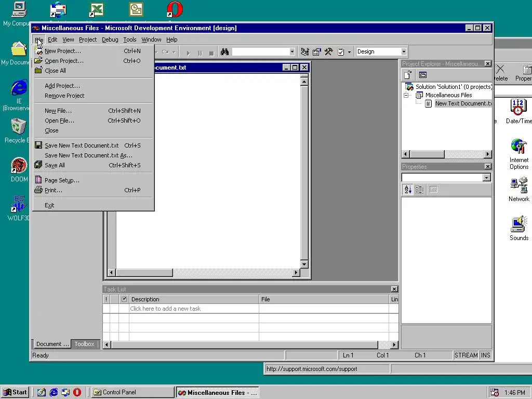
Task: Open the Debug menu
Action: 110,39
